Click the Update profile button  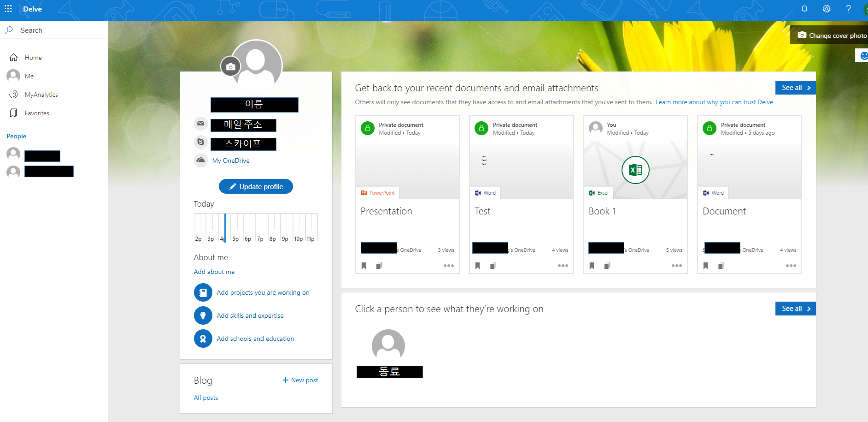[256, 186]
